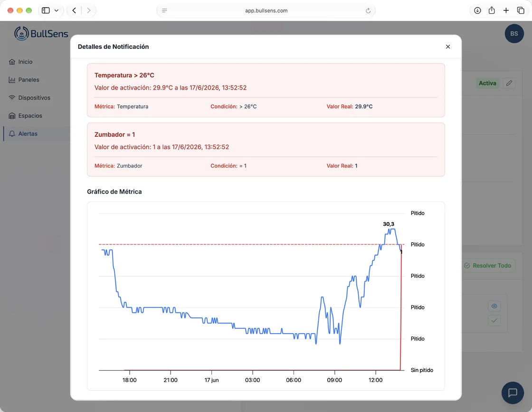The height and width of the screenshot is (412, 532).
Task: Close the Detalles de Notificación dialog
Action: click(448, 47)
